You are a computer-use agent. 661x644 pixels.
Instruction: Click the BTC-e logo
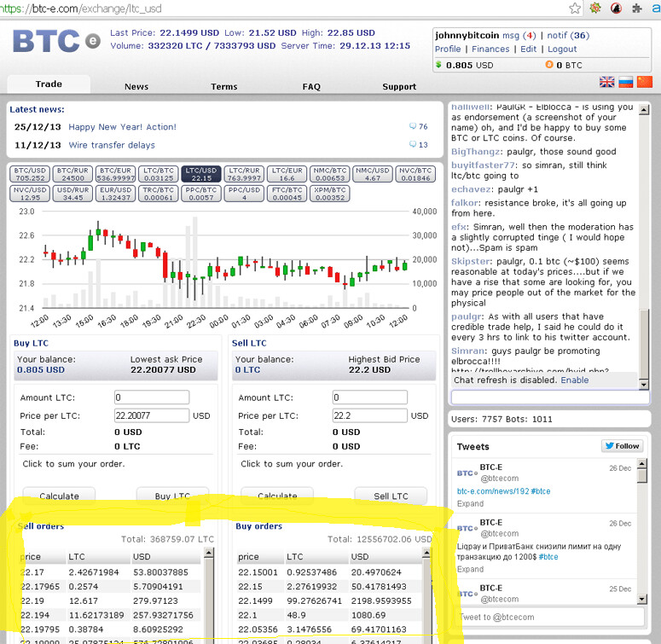tap(56, 41)
